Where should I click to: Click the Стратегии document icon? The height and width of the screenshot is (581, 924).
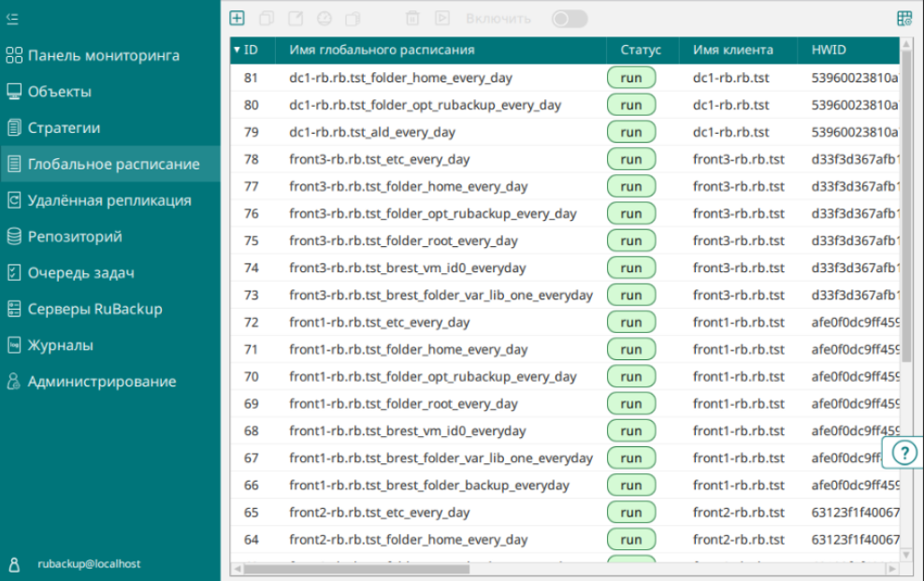click(x=14, y=128)
